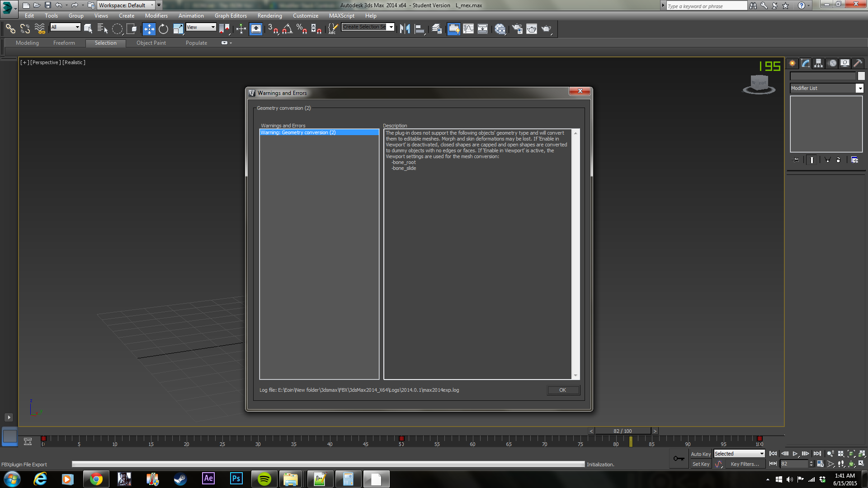Click Render Production teapot icon

(547, 29)
